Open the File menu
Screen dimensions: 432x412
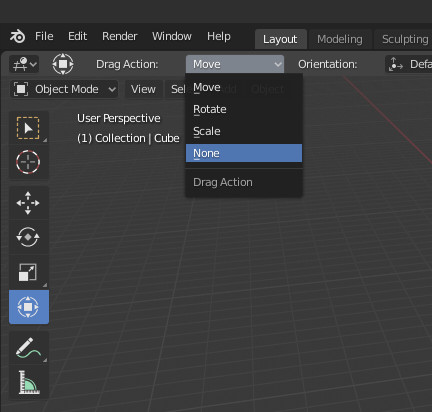[44, 36]
